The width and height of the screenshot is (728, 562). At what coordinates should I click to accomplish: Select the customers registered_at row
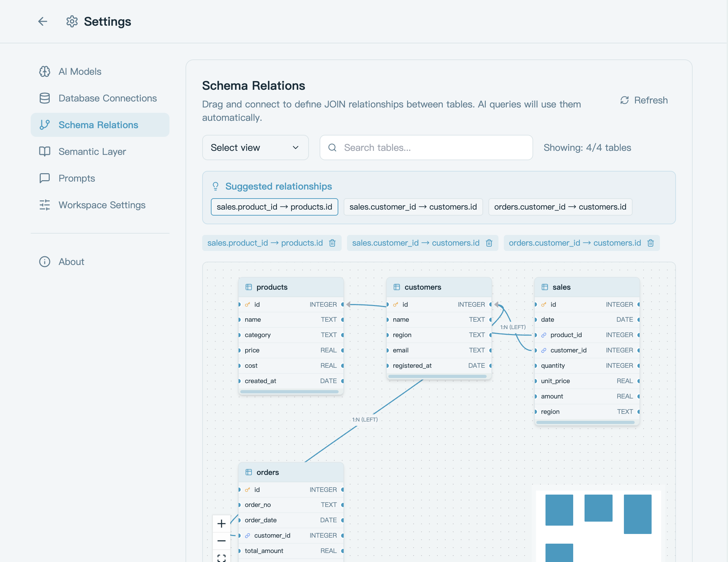(439, 366)
